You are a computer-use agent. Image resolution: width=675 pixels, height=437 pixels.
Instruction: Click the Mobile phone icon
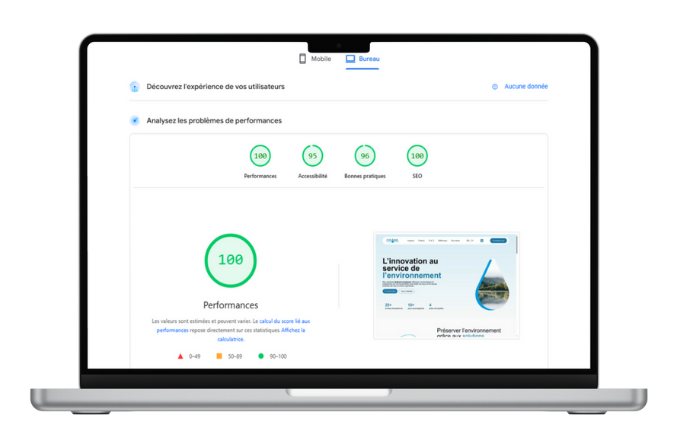pos(303,59)
